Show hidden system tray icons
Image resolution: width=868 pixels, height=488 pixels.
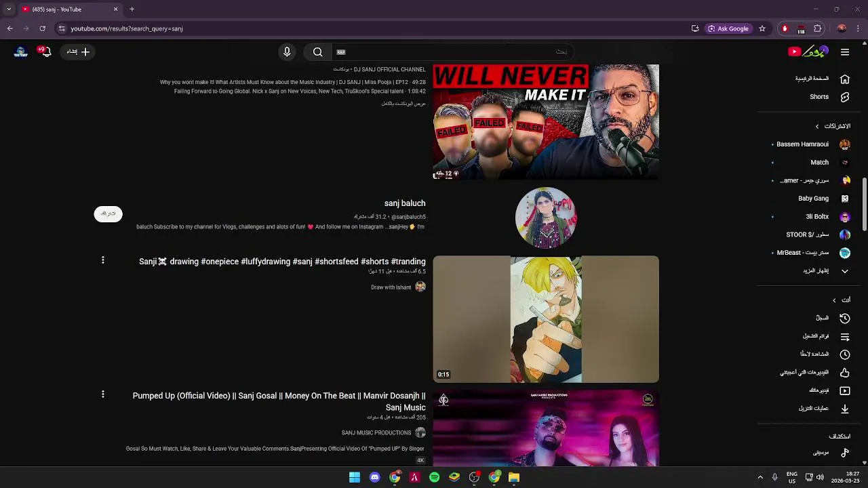pos(760,477)
